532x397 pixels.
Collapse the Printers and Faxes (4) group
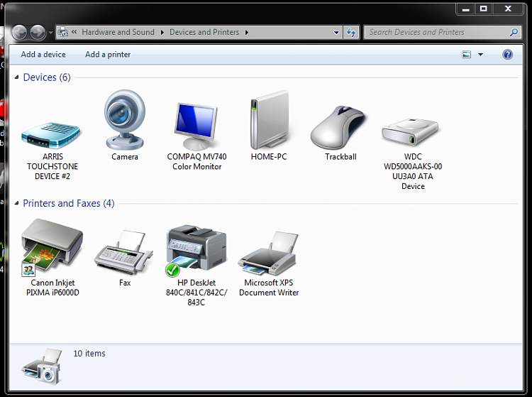click(x=16, y=203)
